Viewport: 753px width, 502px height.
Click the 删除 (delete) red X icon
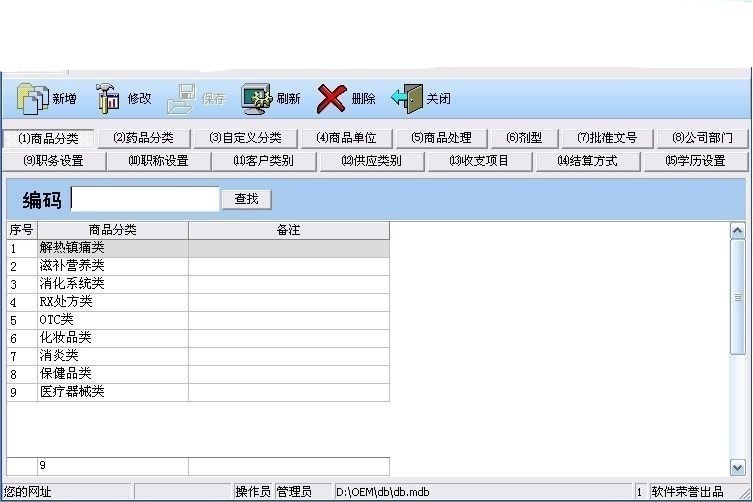331,98
